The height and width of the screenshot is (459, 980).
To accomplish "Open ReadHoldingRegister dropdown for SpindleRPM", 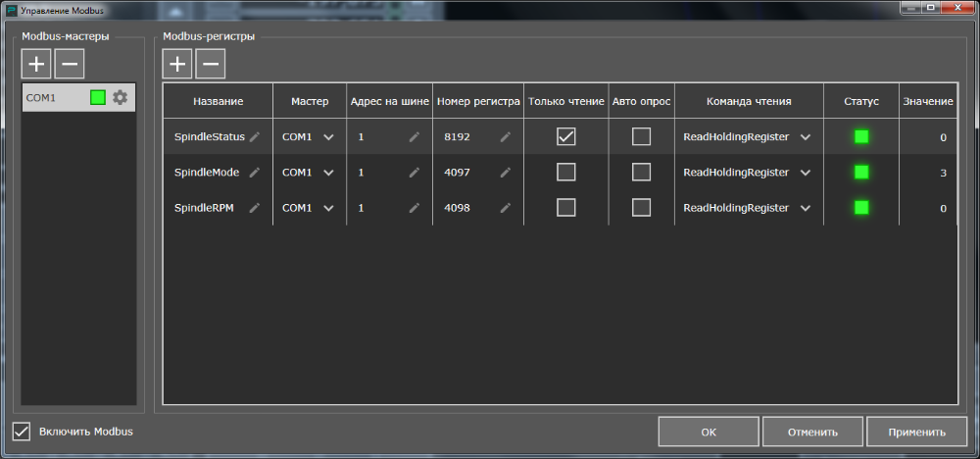I will click(806, 208).
